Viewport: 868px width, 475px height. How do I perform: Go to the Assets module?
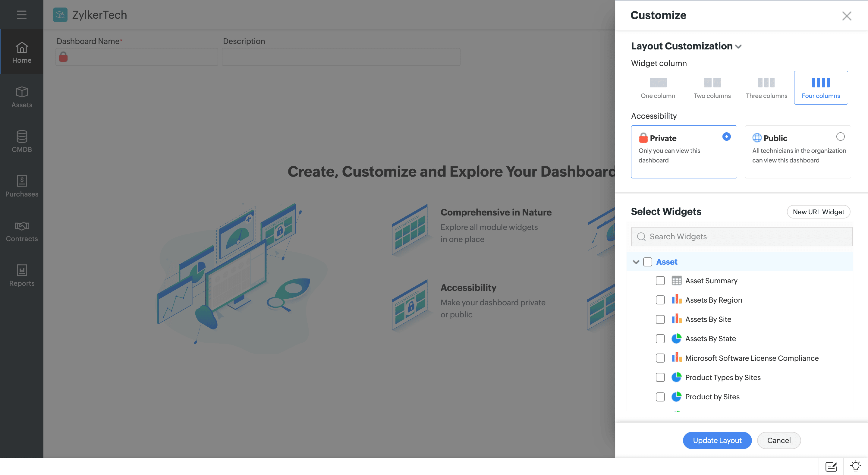pyautogui.click(x=22, y=97)
